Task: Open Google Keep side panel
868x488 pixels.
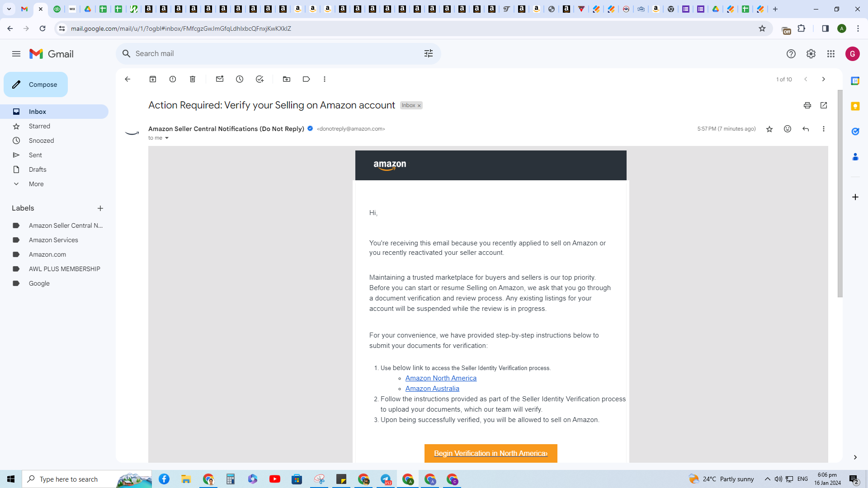Action: (x=855, y=106)
